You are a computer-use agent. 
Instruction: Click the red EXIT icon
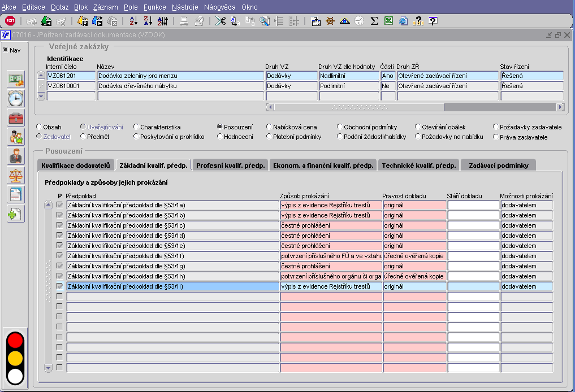point(10,21)
